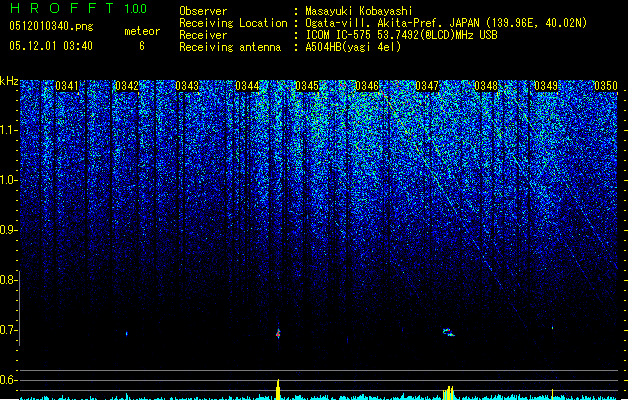Click the 0348 time marker
The width and height of the screenshot is (629, 400).
[x=486, y=86]
